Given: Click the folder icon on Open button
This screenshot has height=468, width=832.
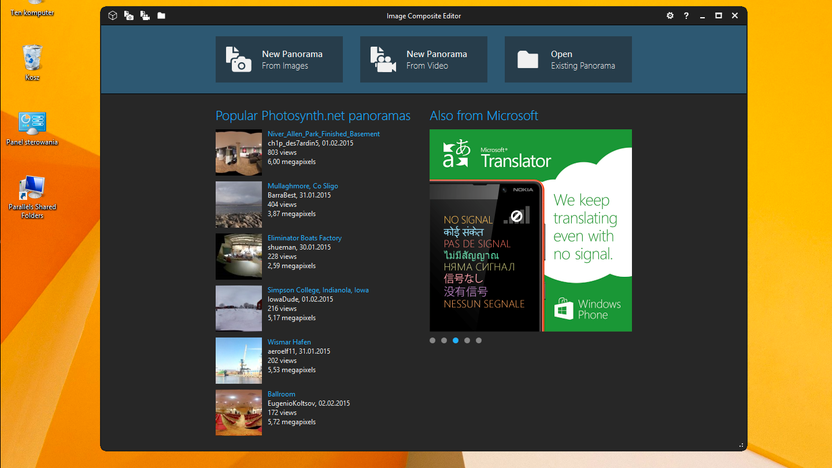Looking at the screenshot, I should pyautogui.click(x=528, y=59).
